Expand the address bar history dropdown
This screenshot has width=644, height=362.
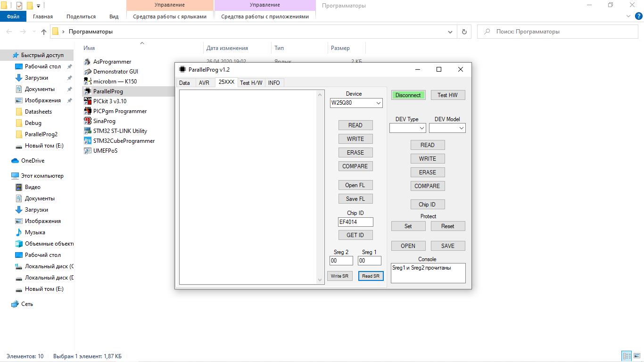450,32
